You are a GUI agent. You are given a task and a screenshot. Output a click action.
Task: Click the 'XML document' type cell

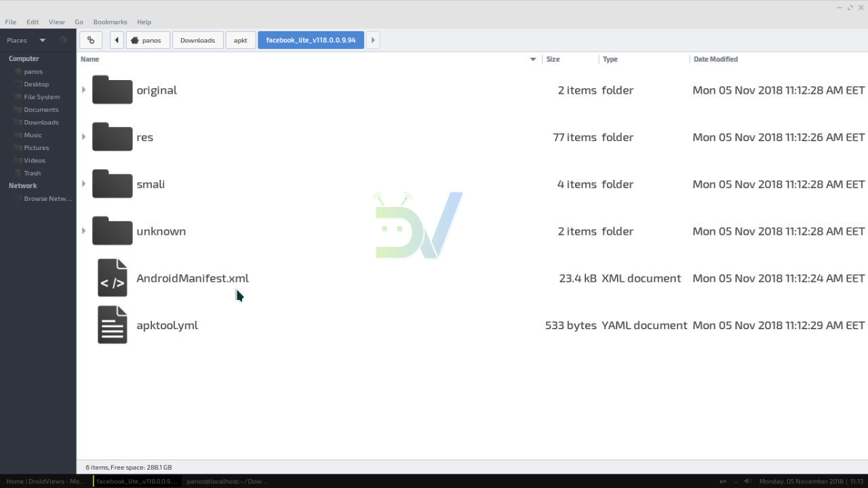point(642,278)
